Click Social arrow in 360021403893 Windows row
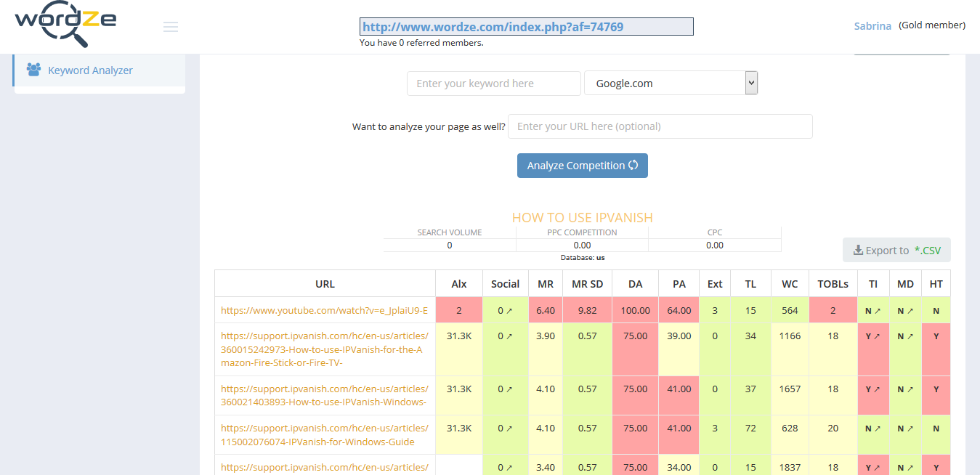Image resolution: width=980 pixels, height=475 pixels. pyautogui.click(x=509, y=389)
